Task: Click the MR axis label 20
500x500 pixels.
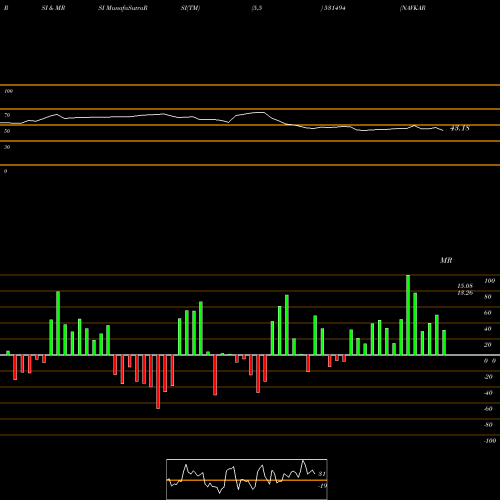Action: [x=488, y=345]
